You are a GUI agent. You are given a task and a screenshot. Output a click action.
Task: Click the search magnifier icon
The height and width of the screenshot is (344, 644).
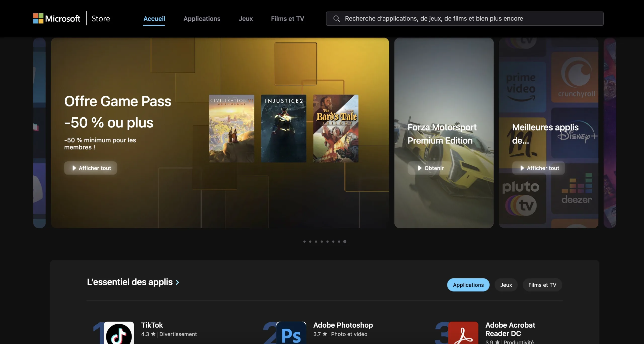pos(336,18)
